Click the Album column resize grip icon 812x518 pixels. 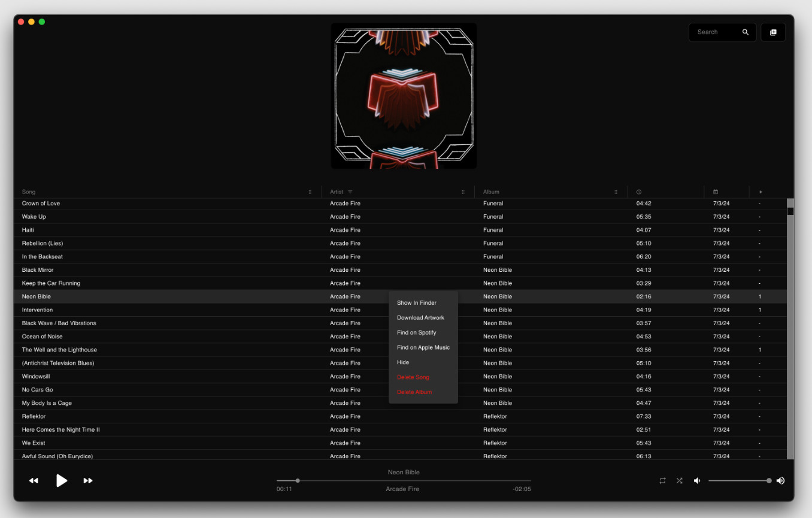[x=616, y=192]
